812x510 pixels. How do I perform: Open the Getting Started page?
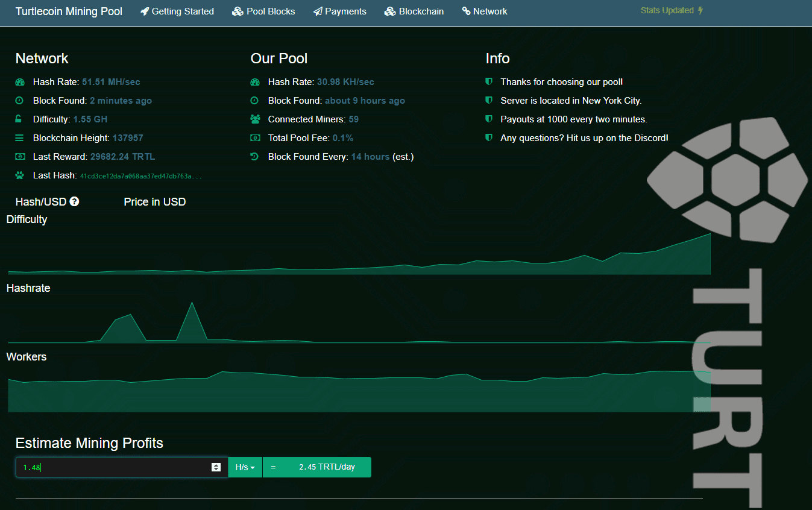click(x=183, y=11)
